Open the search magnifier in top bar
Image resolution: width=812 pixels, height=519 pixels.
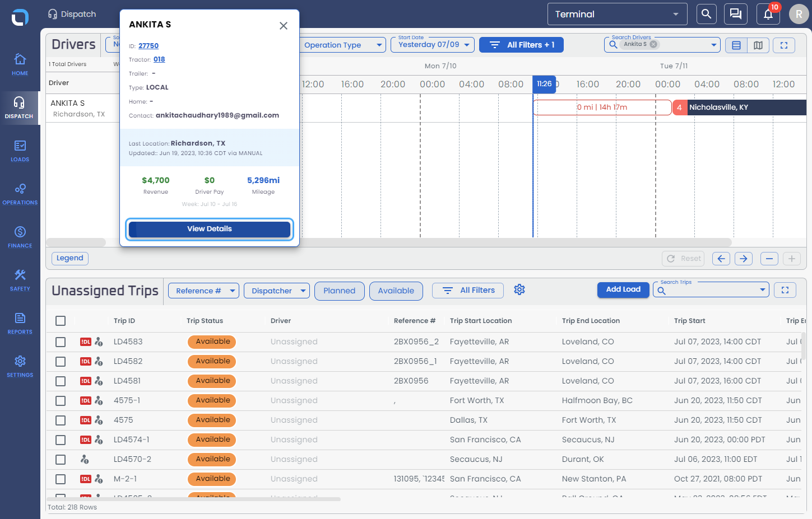click(706, 14)
